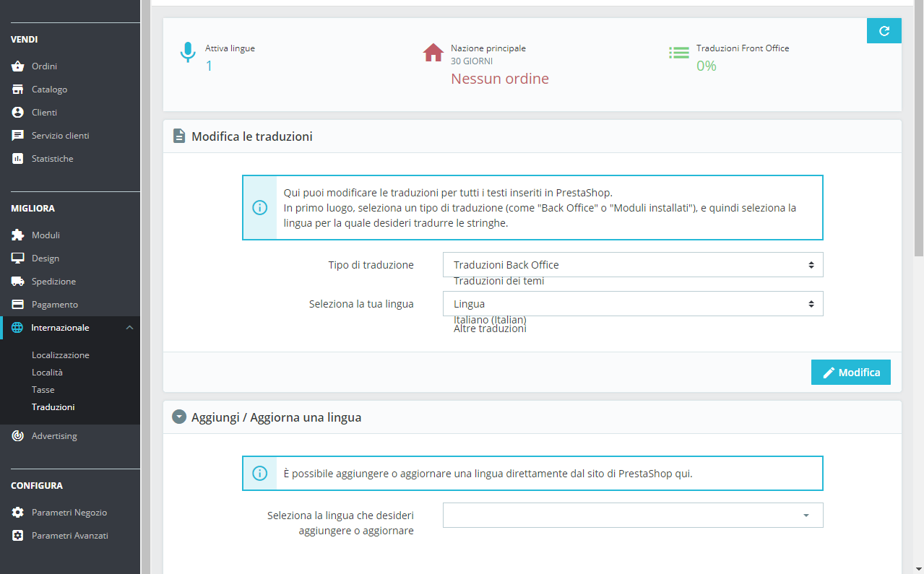Click the Modifica button

850,373
